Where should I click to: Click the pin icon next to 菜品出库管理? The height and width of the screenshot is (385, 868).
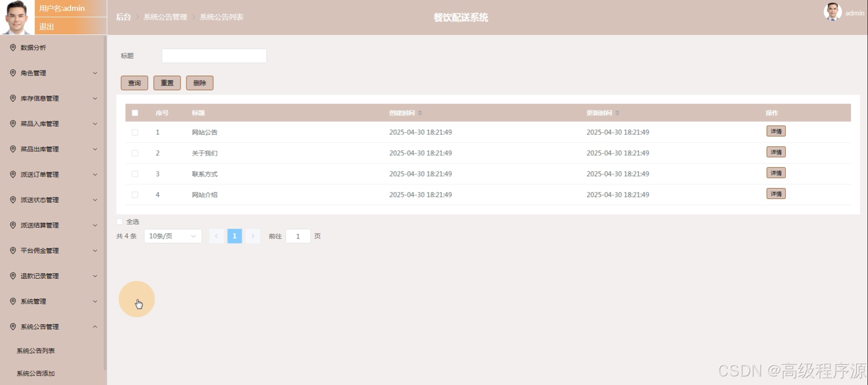pyautogui.click(x=13, y=149)
